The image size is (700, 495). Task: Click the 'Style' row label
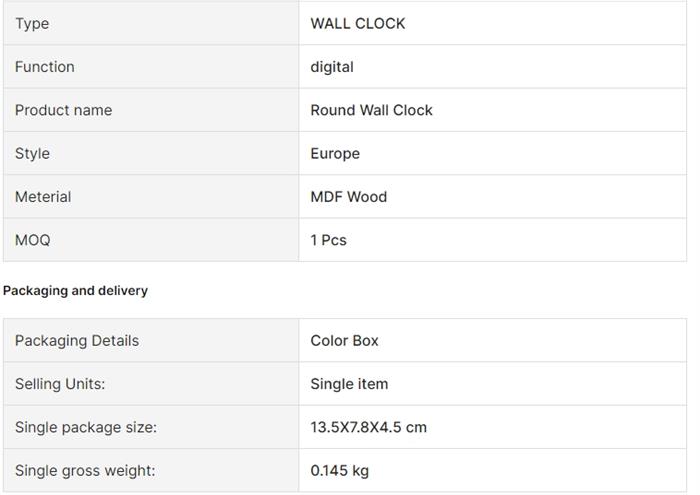tap(32, 153)
